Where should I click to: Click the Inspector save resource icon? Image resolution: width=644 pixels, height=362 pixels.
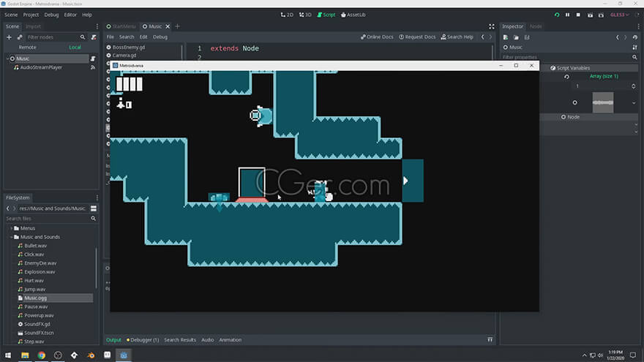(527, 37)
